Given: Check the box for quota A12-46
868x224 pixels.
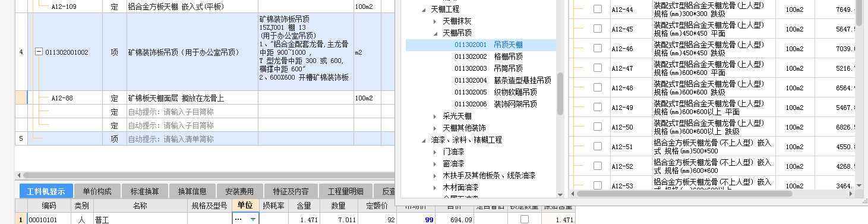Looking at the screenshot, I should click(598, 48).
